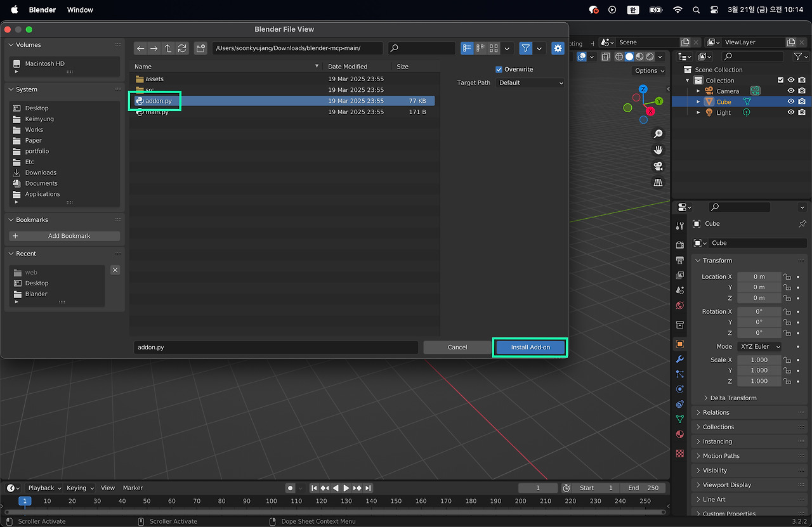
Task: Toggle the file filter funnel button
Action: (525, 48)
